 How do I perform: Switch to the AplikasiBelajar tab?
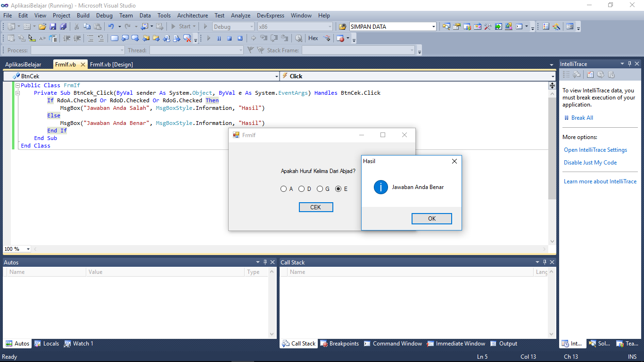pos(23,65)
